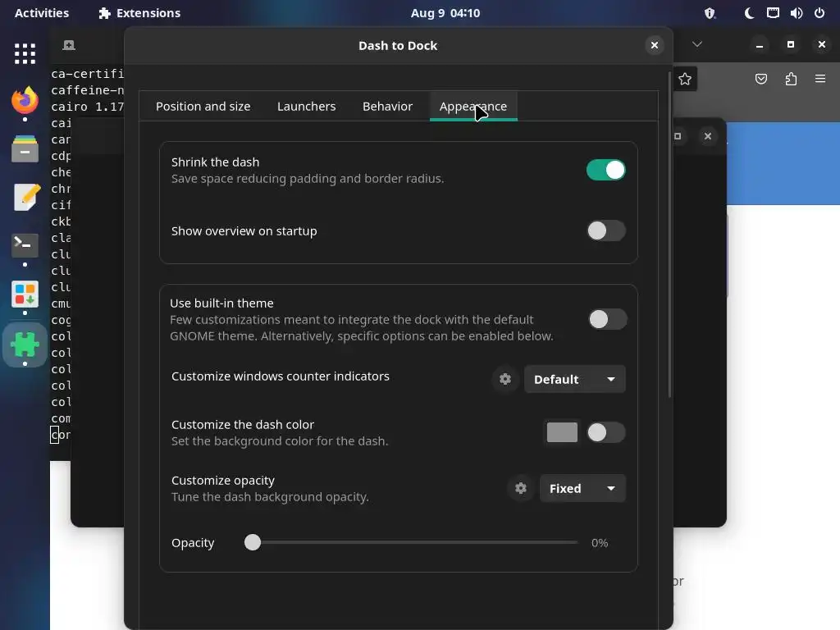Turn on Use built-in theme switch
The width and height of the screenshot is (840, 630).
pyautogui.click(x=607, y=319)
